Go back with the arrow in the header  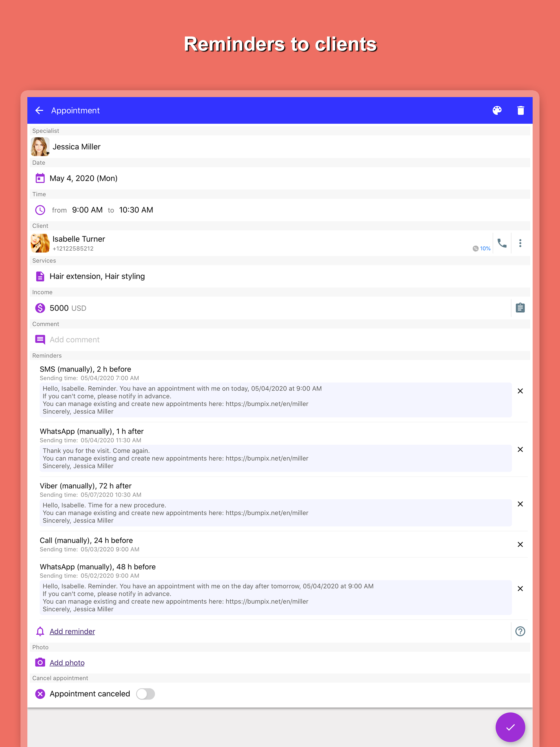tap(39, 110)
